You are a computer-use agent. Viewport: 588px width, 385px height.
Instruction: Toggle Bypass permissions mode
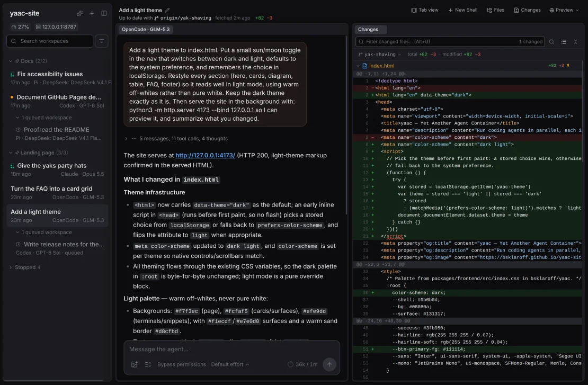[182, 364]
